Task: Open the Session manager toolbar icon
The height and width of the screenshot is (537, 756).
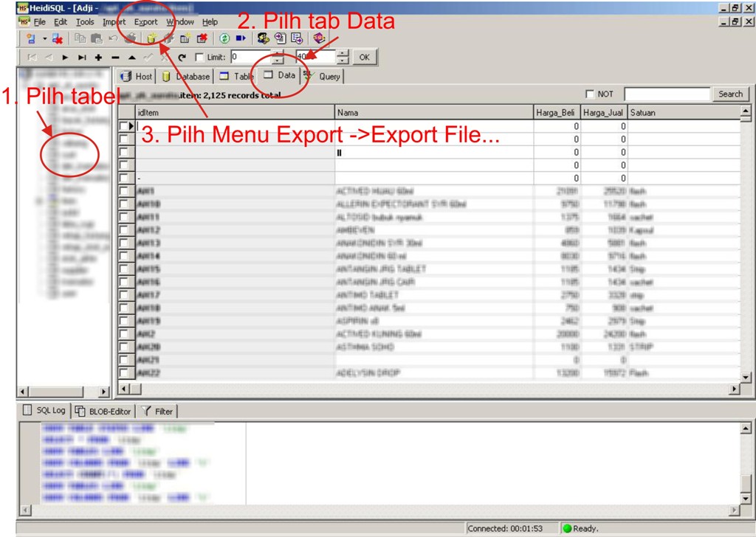Action: 30,39
